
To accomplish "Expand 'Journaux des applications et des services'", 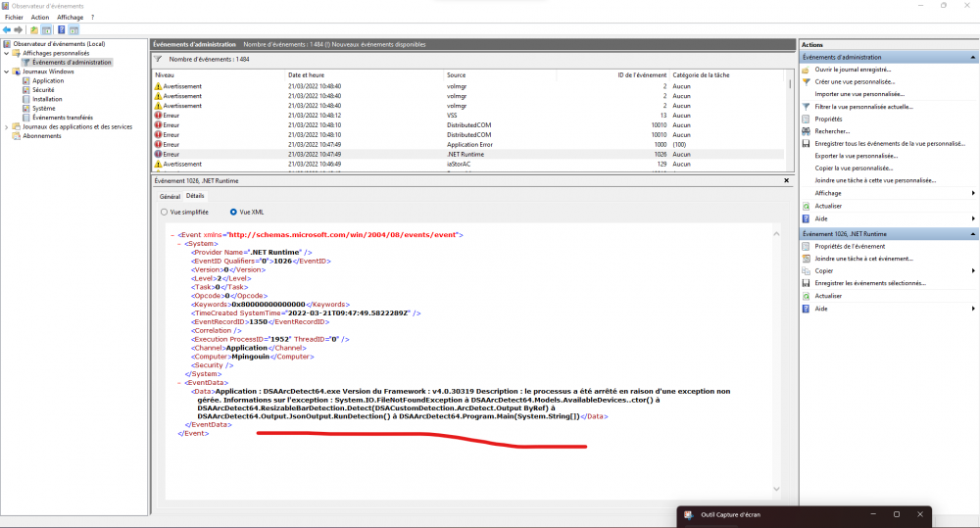I will tap(8, 126).
